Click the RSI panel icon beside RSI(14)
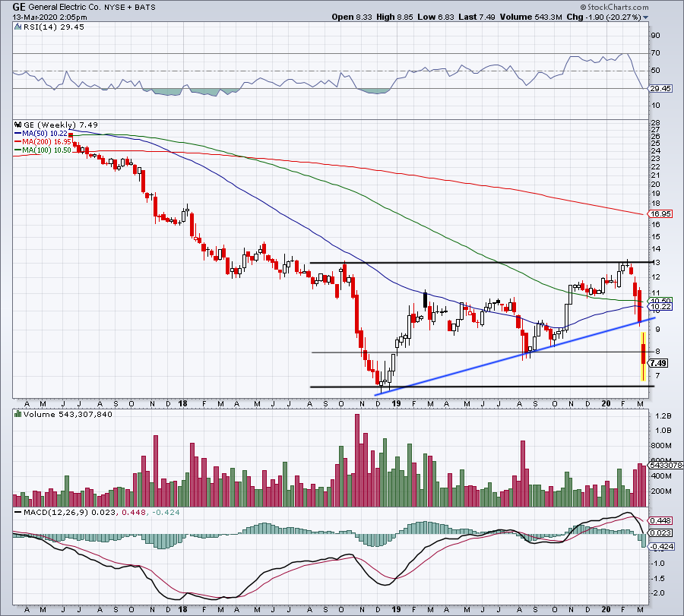684x616 pixels. click(18, 27)
